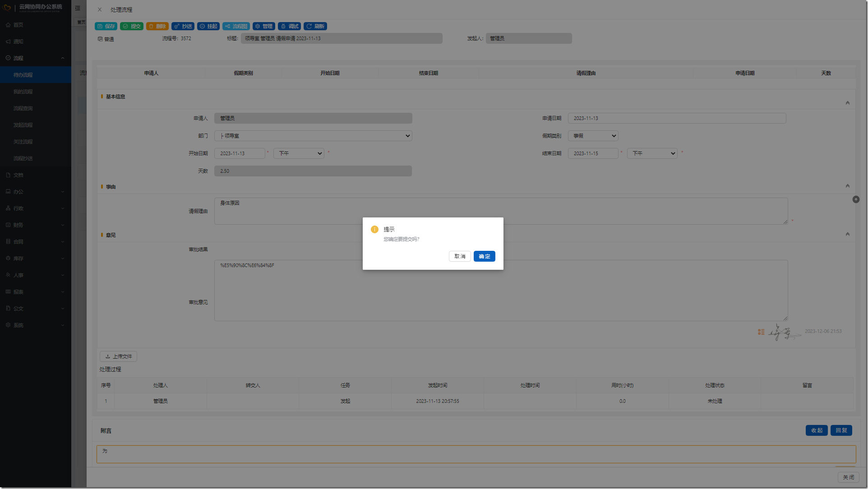This screenshot has width=868, height=489.
Task: Click the 抄送 copy-to toolbar button
Action: click(183, 26)
